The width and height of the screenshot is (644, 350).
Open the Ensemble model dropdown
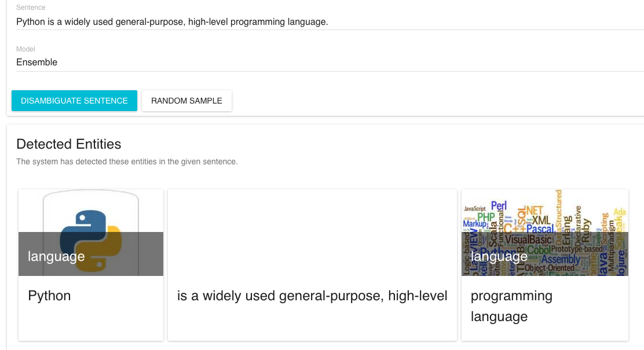point(330,62)
